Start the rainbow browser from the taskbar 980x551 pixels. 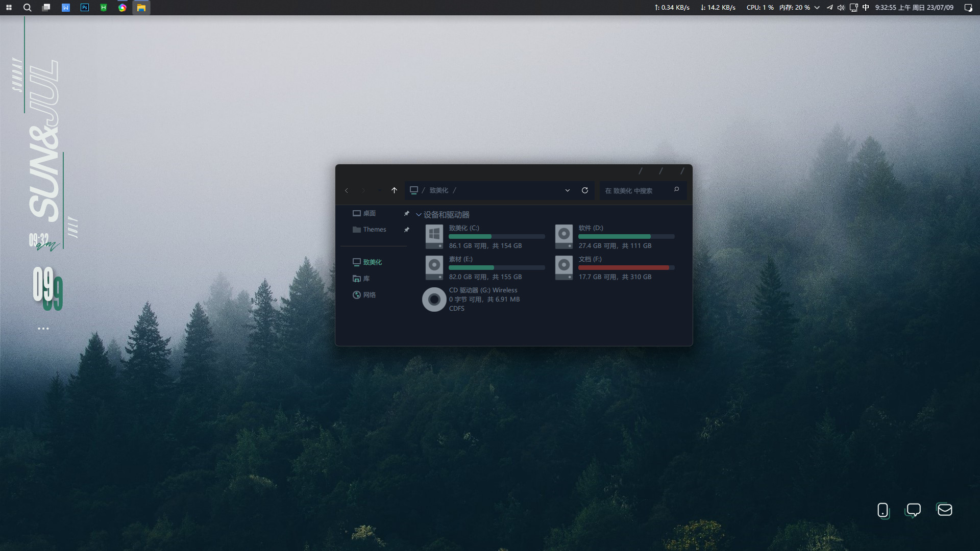pos(122,8)
